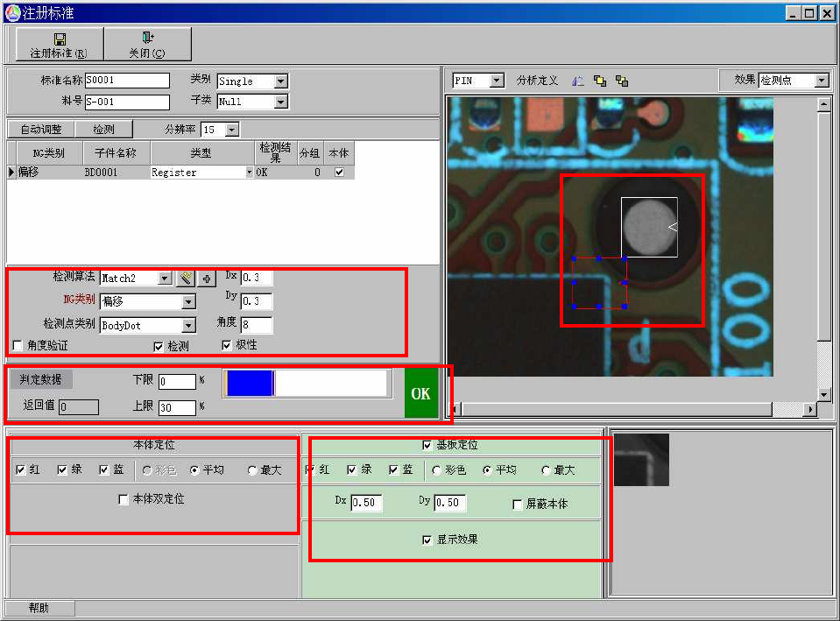Click the 判定数据 button

[41, 380]
